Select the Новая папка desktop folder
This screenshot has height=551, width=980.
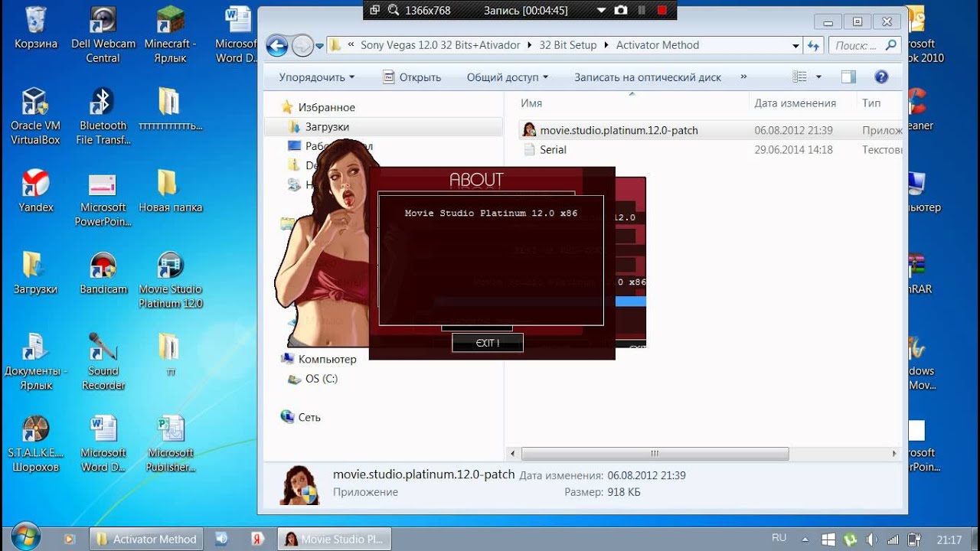(170, 191)
